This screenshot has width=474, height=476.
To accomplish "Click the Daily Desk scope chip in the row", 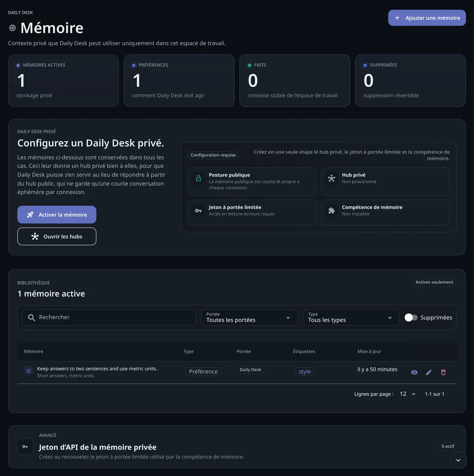I will click(250, 370).
